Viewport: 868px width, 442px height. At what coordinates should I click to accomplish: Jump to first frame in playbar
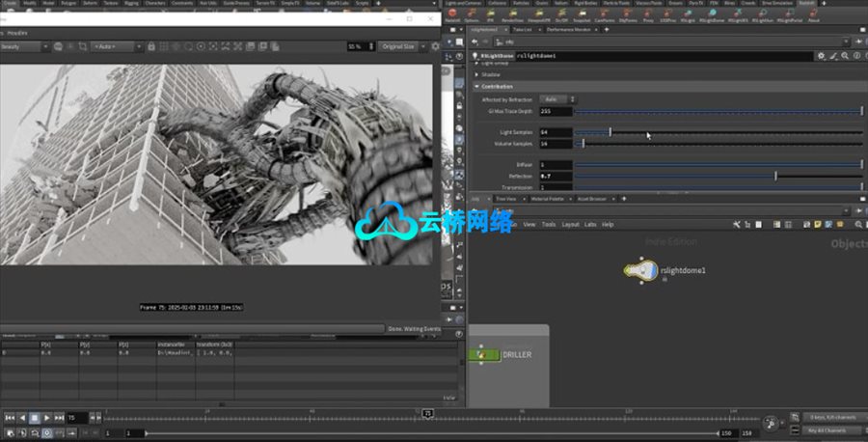point(9,418)
